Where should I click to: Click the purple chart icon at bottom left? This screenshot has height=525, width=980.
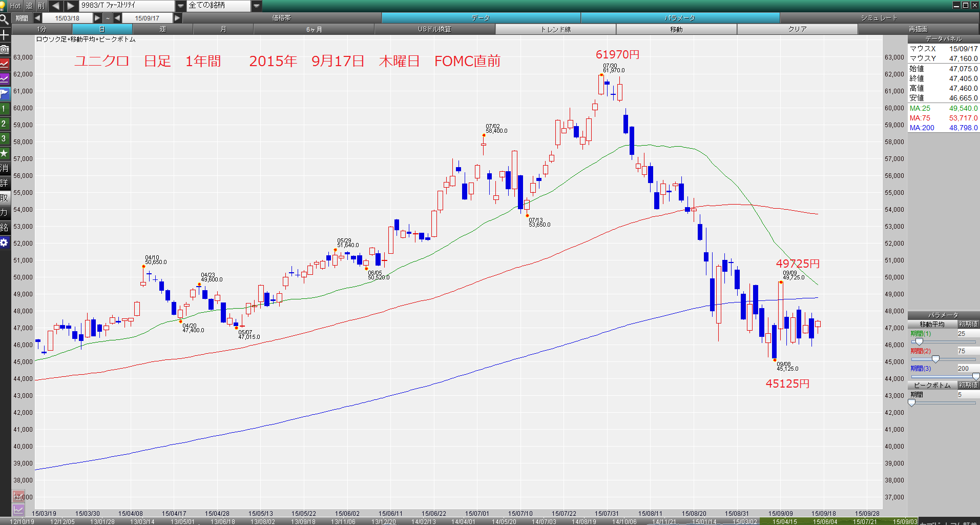(x=18, y=510)
